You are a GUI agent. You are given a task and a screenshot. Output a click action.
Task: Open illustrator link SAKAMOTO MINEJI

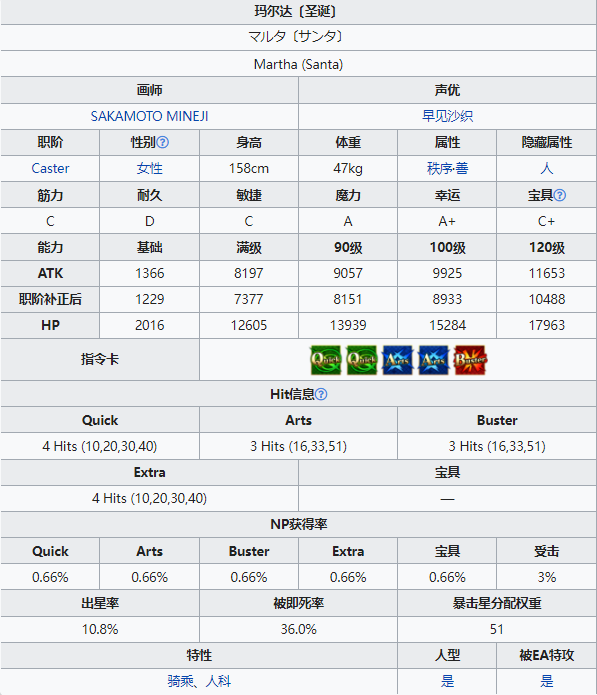tap(149, 116)
